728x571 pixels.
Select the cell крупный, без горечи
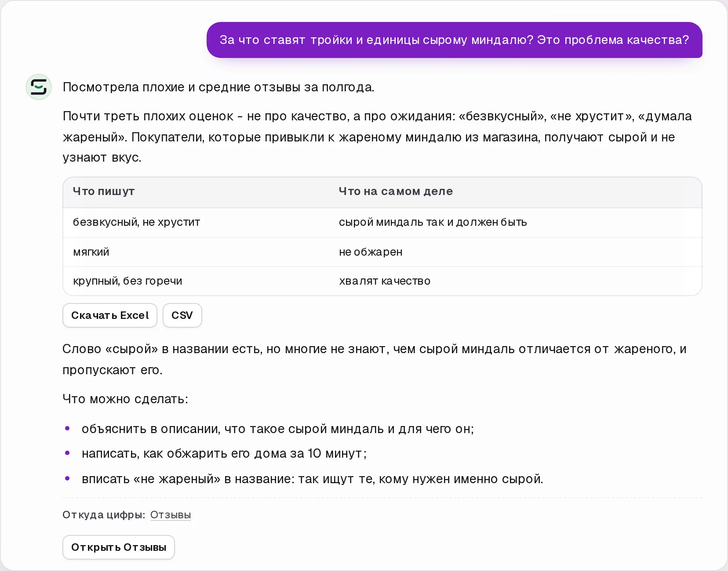[x=127, y=281]
